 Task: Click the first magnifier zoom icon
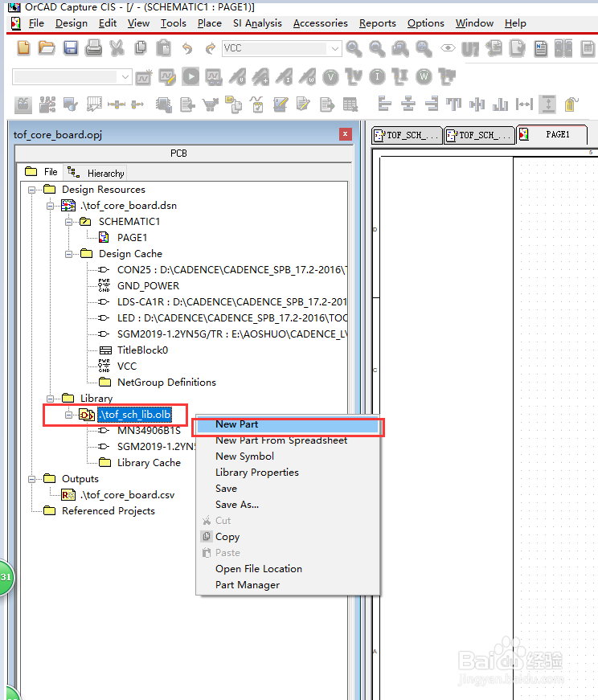point(354,48)
